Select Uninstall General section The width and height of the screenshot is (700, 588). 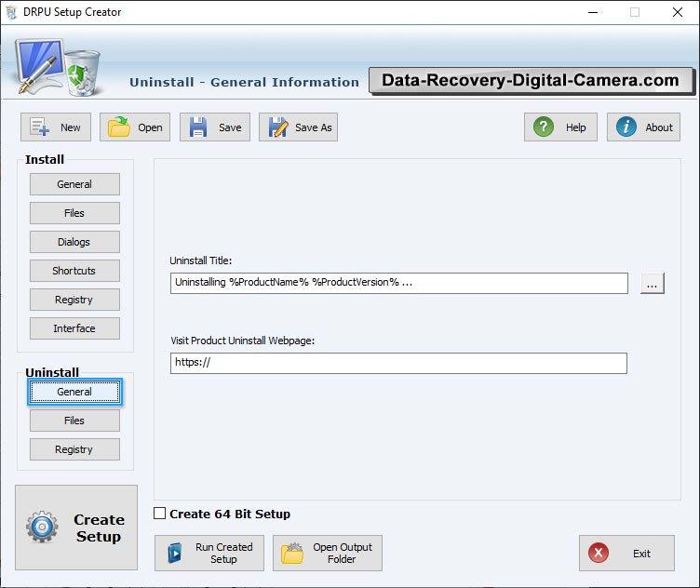point(74,392)
